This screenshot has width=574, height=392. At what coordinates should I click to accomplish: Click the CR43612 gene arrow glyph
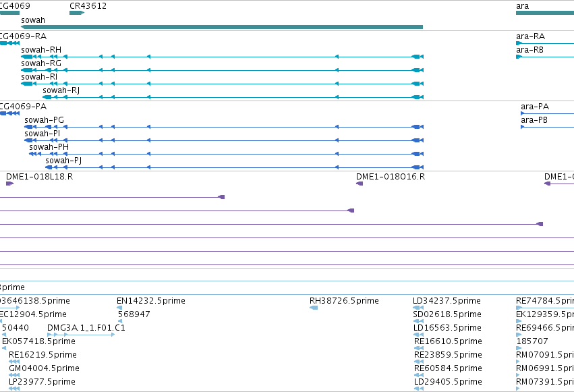coord(77,13)
